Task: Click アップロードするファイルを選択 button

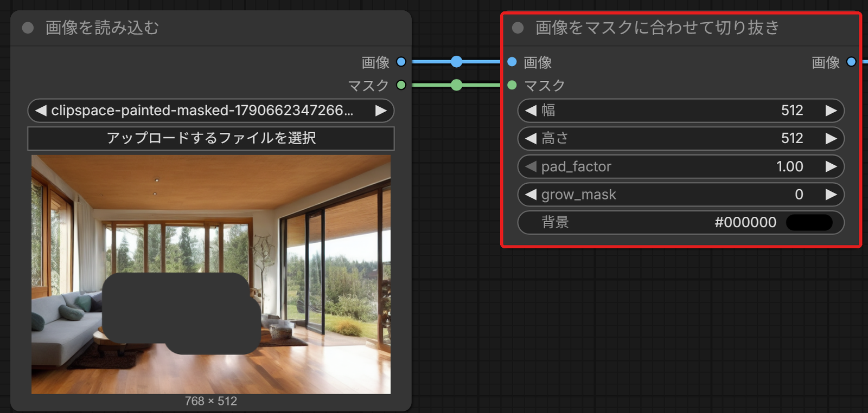Action: click(x=211, y=138)
